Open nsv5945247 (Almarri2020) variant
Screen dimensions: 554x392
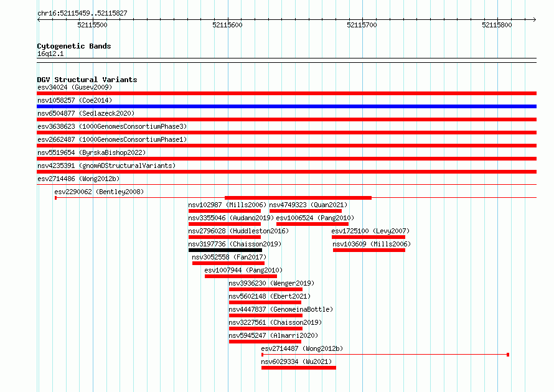click(x=273, y=335)
